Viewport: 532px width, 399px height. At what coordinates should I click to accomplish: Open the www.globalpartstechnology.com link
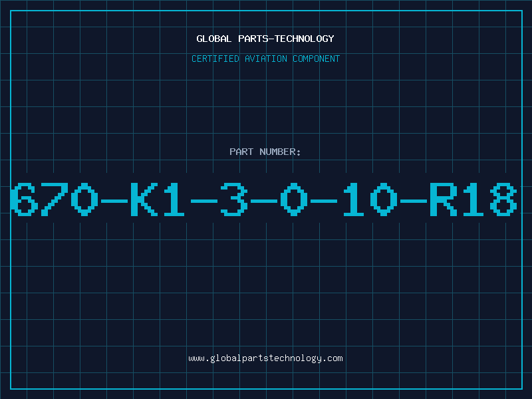265,358
